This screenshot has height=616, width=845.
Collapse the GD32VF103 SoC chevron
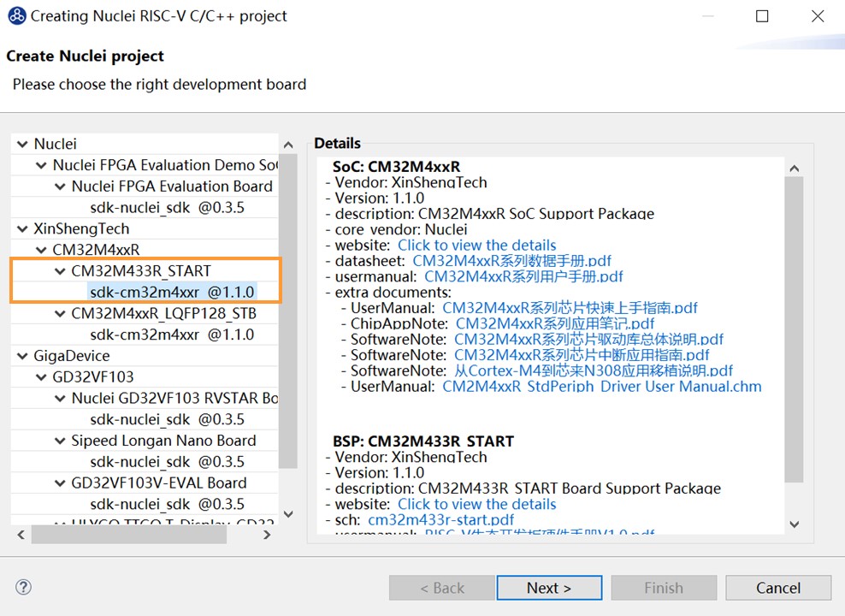41,377
